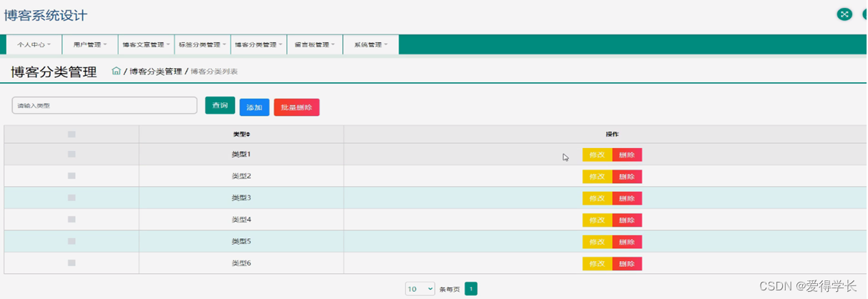
Task: Click the blue 添加 button
Action: (x=255, y=107)
